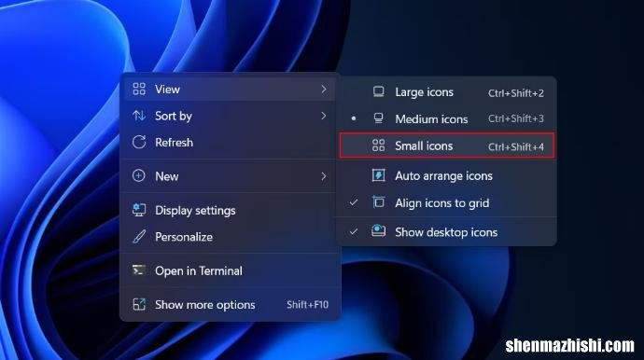Select the Medium icons radio bullet
This screenshot has width=644, height=360.
click(354, 118)
